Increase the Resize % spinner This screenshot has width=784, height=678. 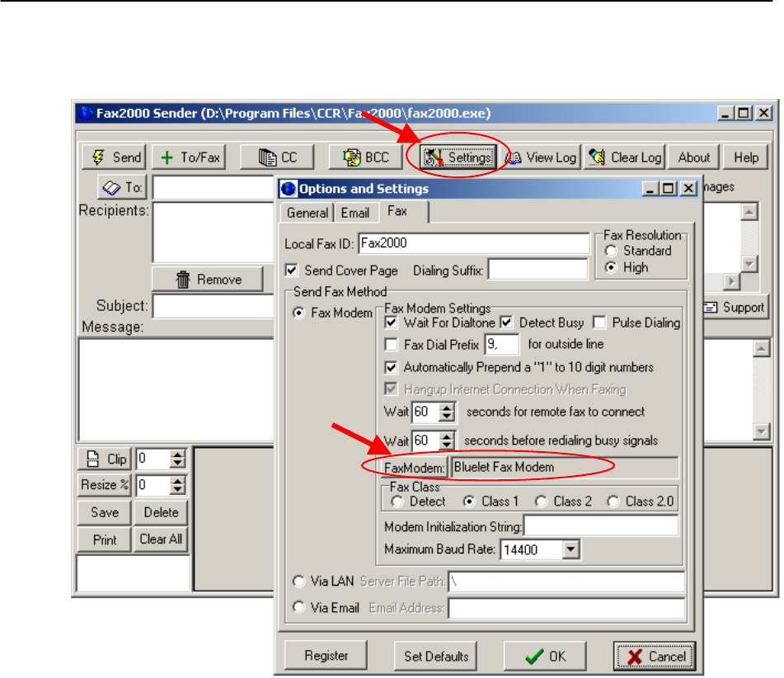(x=177, y=480)
